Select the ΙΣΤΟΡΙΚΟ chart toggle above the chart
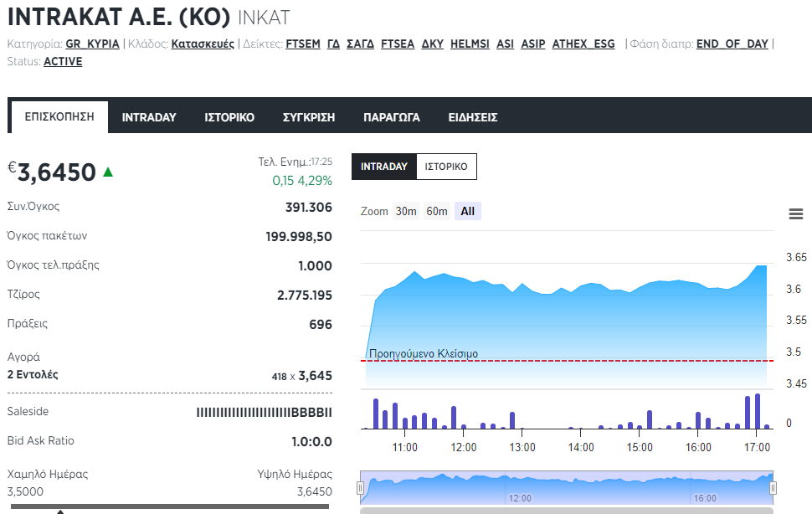The width and height of the screenshot is (812, 514). (x=446, y=167)
